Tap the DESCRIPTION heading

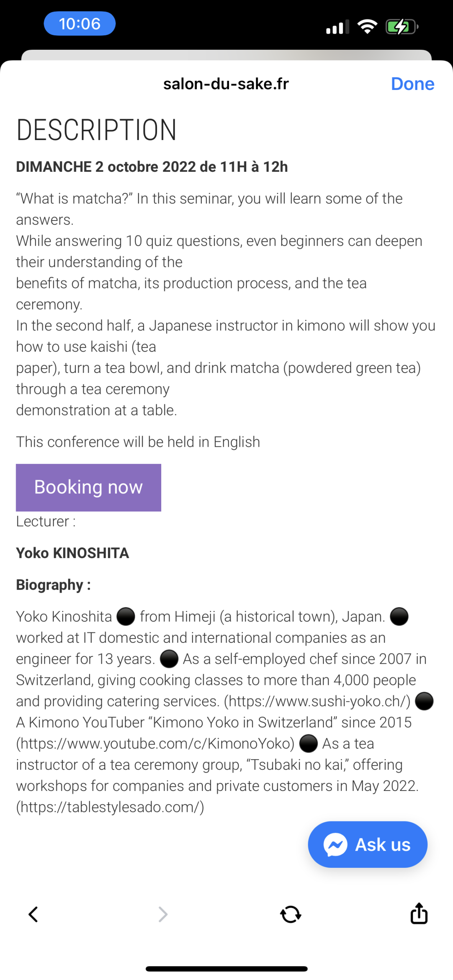[96, 130]
